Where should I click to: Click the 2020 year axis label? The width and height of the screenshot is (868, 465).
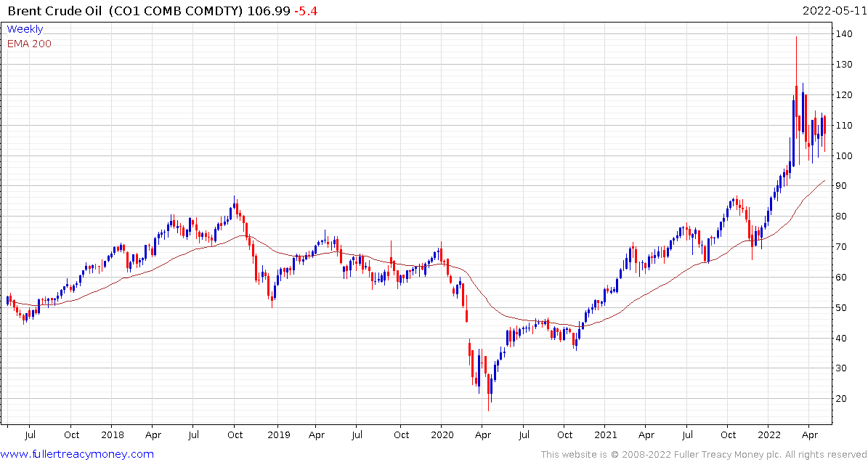(x=441, y=434)
